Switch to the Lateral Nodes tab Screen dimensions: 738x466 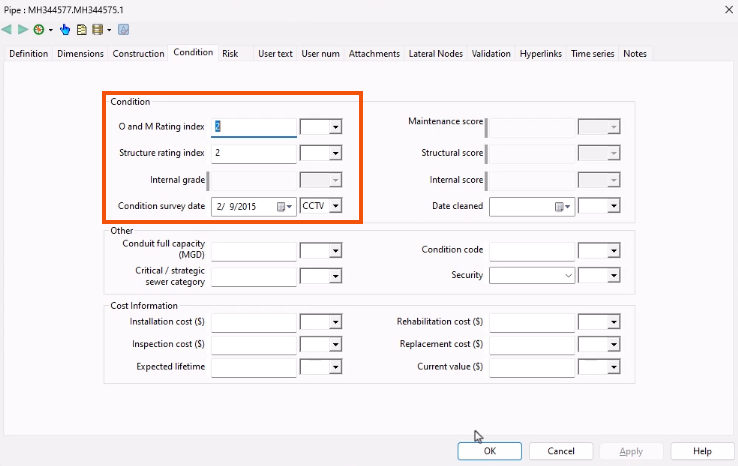coord(436,54)
